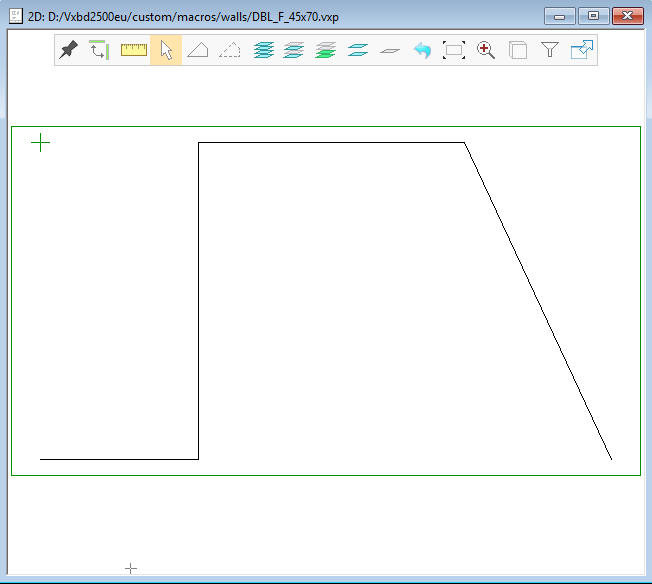The image size is (652, 584).
Task: Select the single gray layer icon
Action: tap(390, 50)
